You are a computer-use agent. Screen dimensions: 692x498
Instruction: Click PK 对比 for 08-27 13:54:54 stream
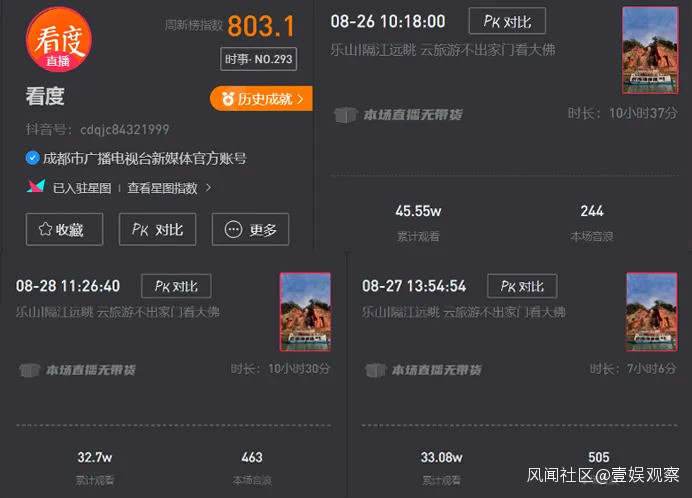522,286
